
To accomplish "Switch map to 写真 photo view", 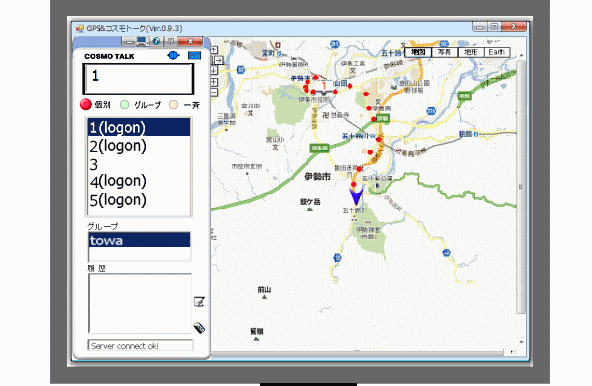I will tap(444, 52).
